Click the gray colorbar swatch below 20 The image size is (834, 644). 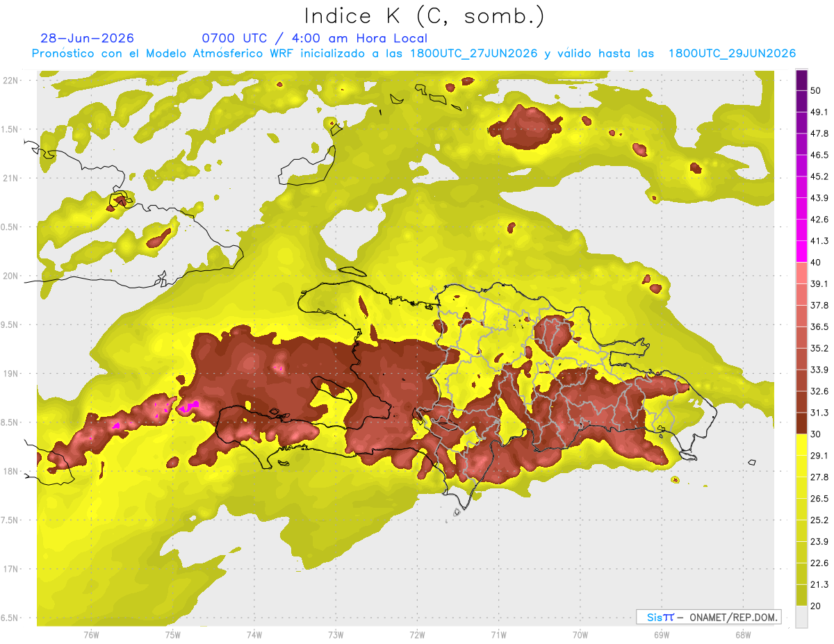pos(801,617)
